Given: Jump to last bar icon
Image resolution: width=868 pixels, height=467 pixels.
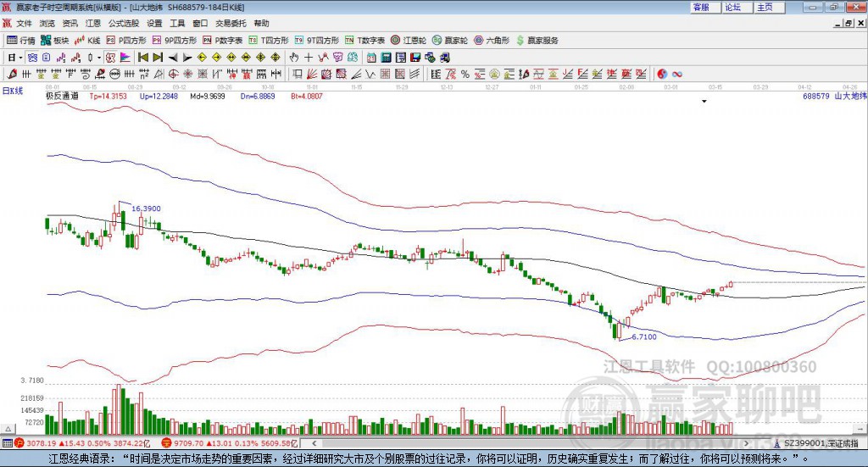Looking at the screenshot, I should pyautogui.click(x=158, y=58).
